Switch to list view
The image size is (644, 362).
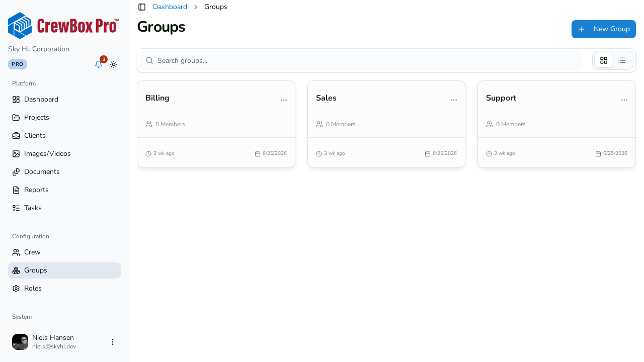(x=622, y=60)
